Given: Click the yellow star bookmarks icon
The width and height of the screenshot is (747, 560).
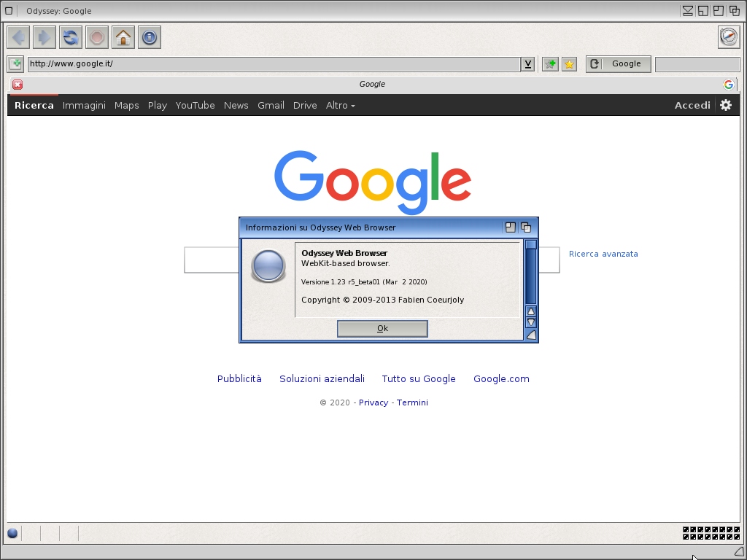Looking at the screenshot, I should [570, 64].
